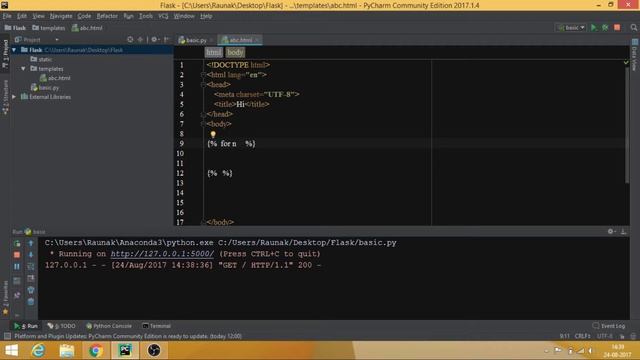Click scroll from source icon in Project panel

[x=130, y=40]
